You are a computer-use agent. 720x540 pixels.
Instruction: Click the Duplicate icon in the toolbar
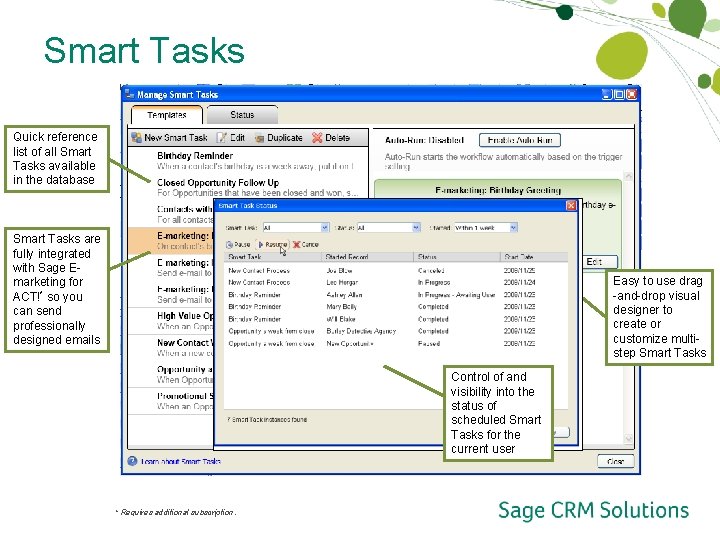[x=259, y=138]
